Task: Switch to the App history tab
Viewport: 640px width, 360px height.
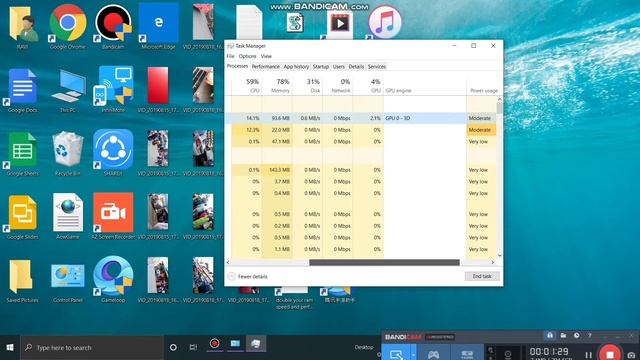Action: pos(296,67)
